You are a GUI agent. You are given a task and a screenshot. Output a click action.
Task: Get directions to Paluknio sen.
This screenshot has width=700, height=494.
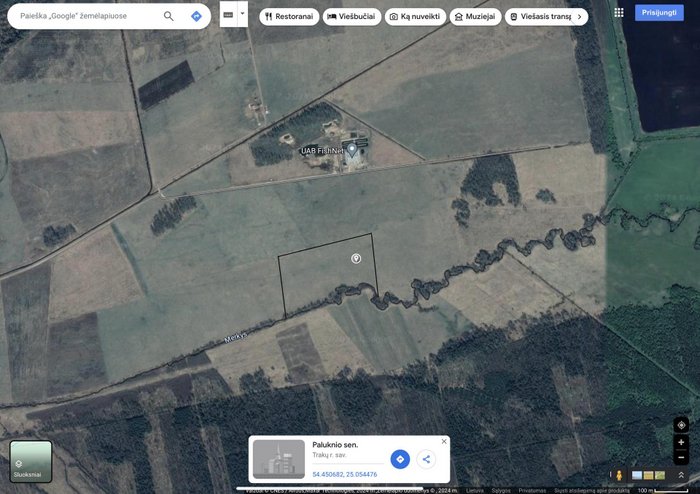(x=400, y=459)
